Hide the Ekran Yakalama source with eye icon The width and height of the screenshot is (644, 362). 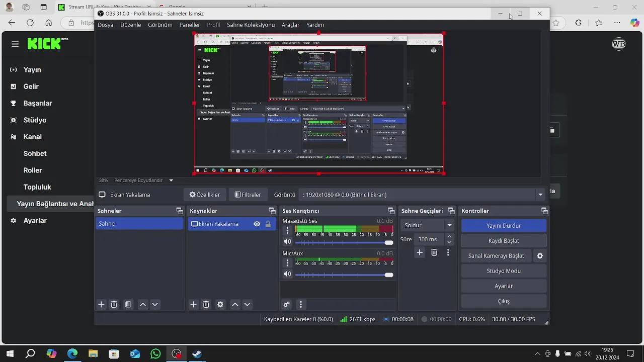(x=257, y=224)
